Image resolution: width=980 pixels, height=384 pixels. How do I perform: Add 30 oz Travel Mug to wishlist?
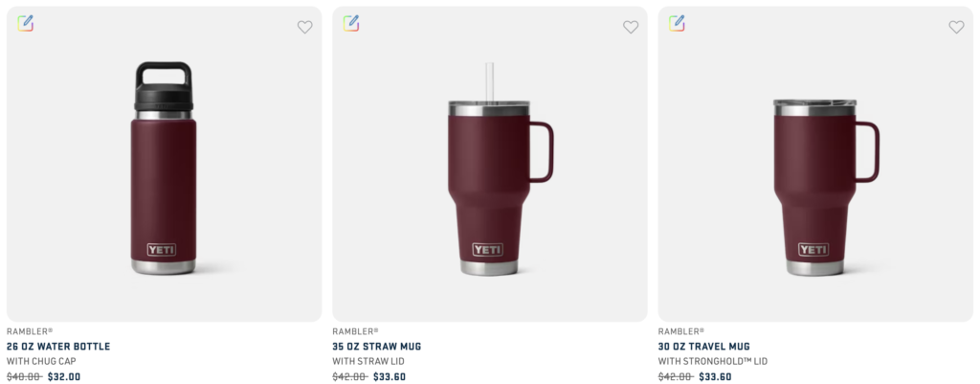tap(956, 27)
